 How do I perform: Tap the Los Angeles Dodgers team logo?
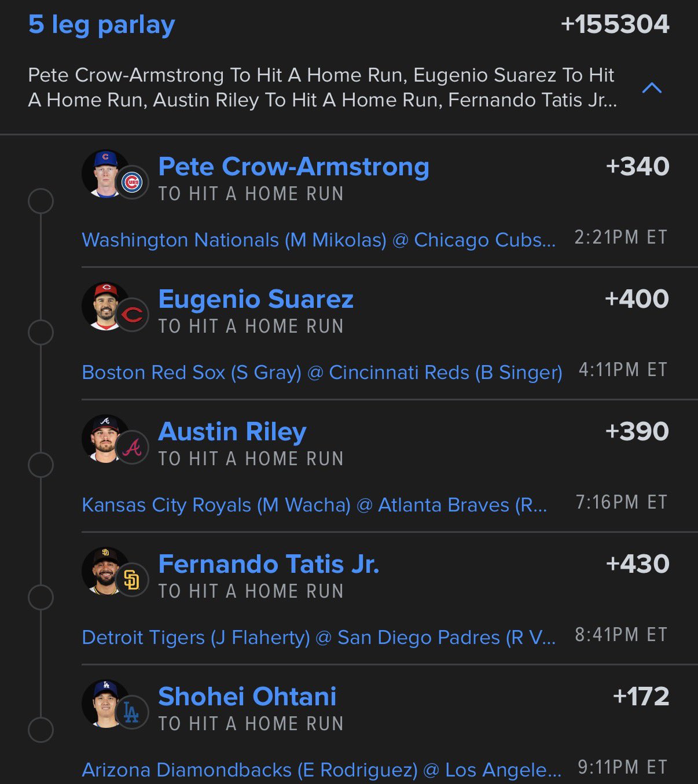[132, 712]
